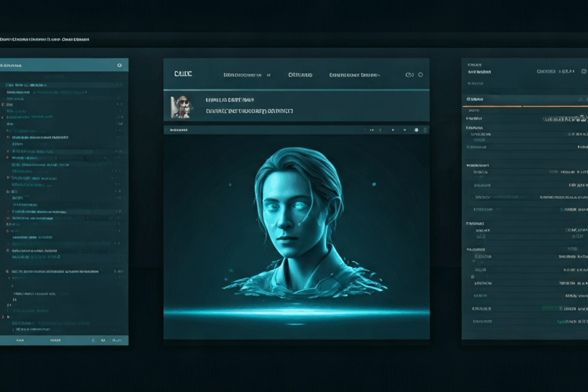
Task: Click the CUDC logo to go home
Action: [x=183, y=74]
